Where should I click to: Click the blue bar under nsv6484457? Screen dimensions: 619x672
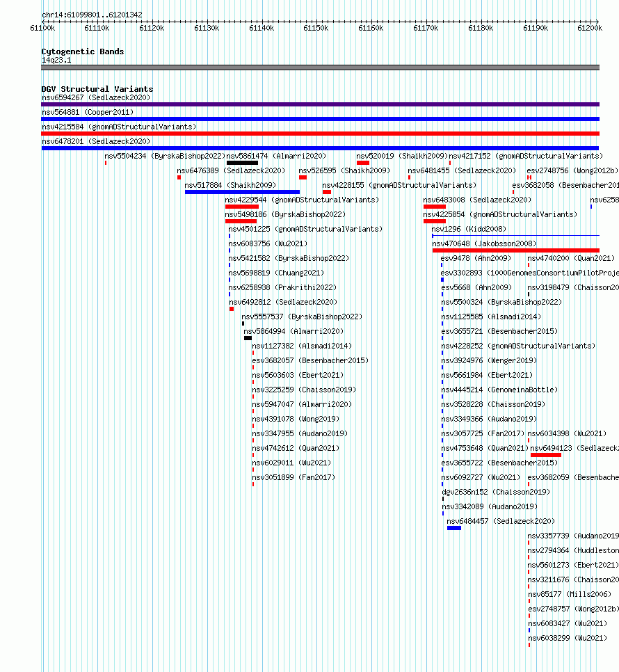click(454, 528)
